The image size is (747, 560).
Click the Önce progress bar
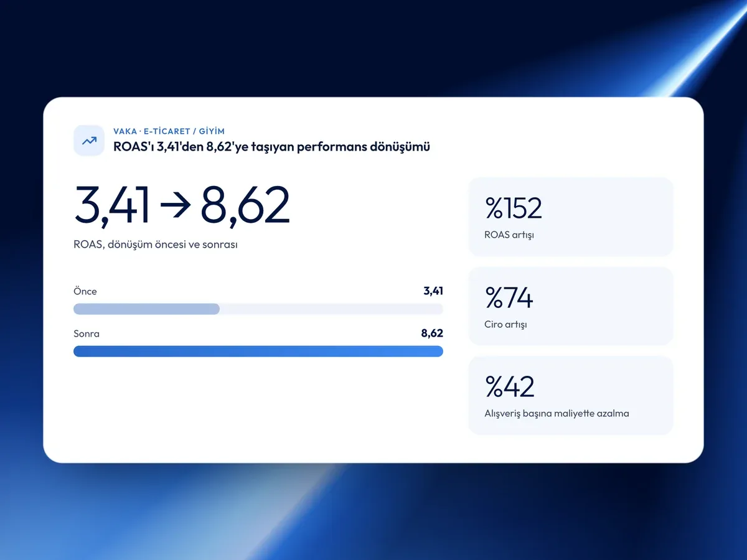[x=258, y=309]
